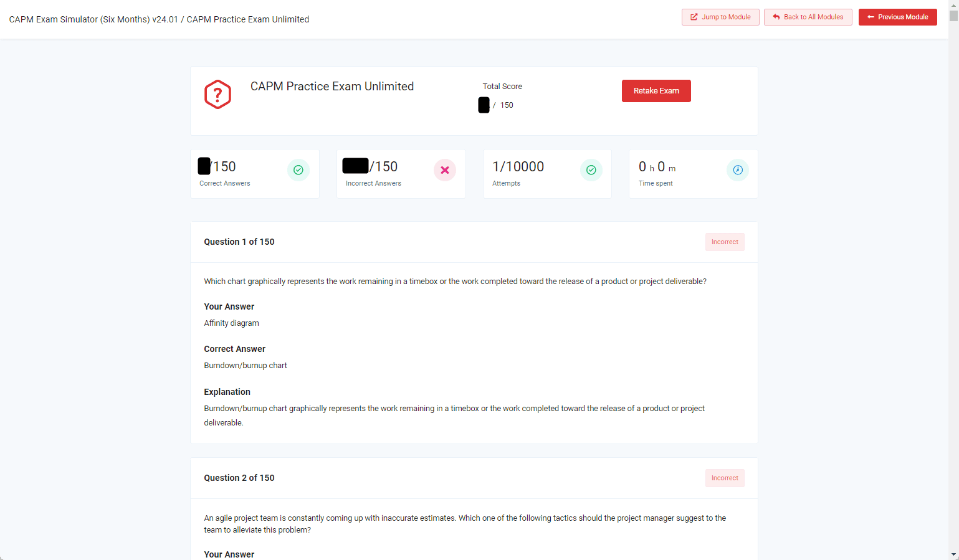Click the Burndown/burnup chart correct answer
959x560 pixels.
246,366
